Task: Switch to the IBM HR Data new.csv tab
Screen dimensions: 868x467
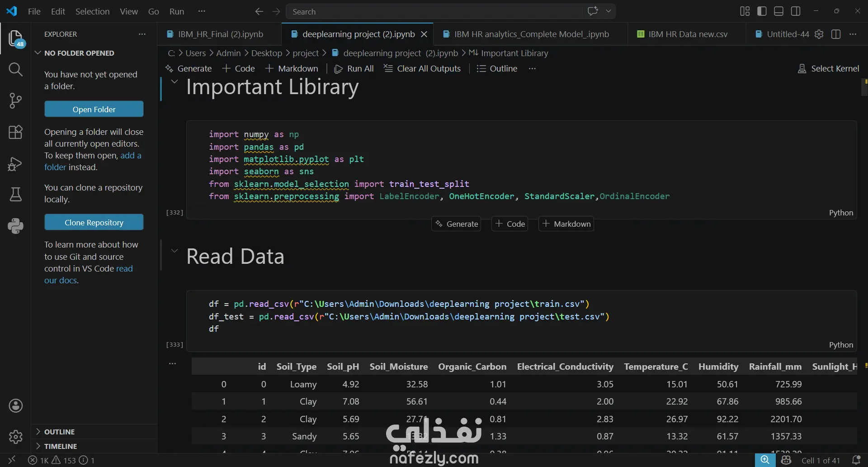Action: click(687, 34)
